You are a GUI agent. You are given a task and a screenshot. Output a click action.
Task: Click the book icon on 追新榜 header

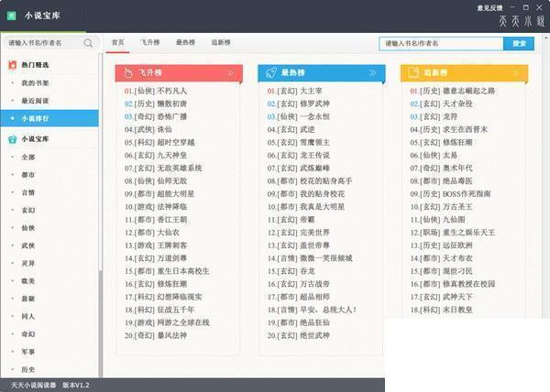click(x=414, y=72)
